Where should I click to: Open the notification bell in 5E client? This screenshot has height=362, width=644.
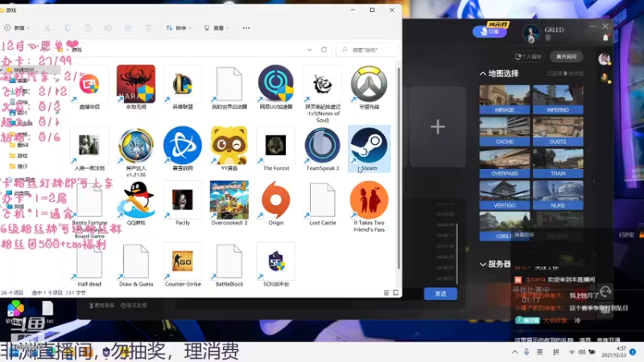tap(605, 38)
